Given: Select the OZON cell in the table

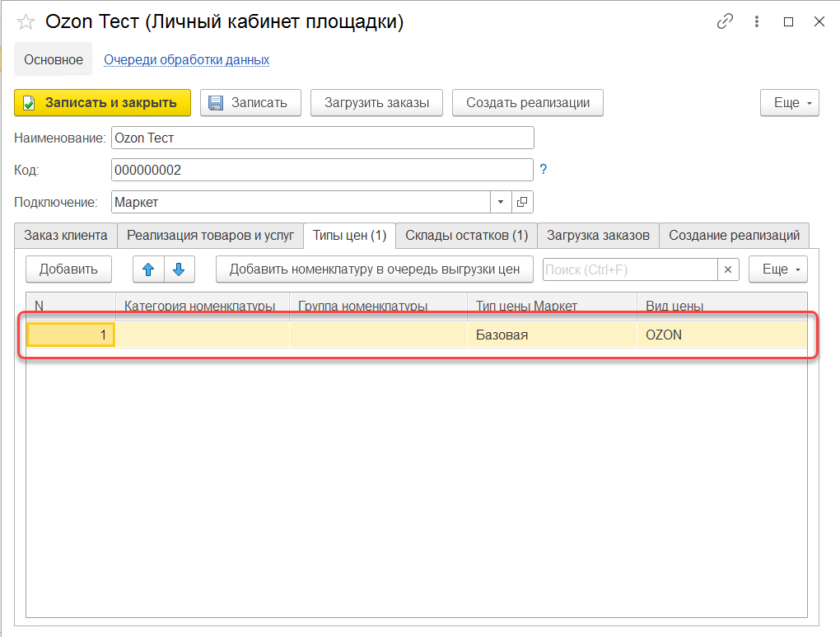Looking at the screenshot, I should pos(722,335).
